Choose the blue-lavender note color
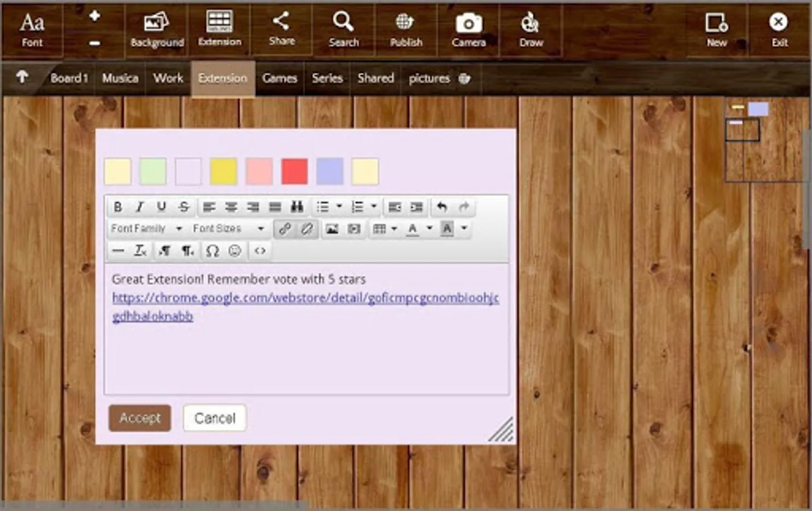 coord(330,171)
